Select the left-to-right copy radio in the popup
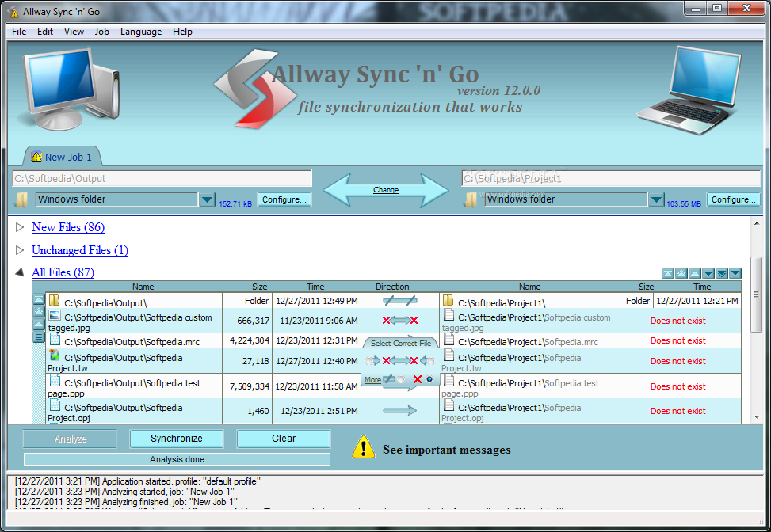 (x=369, y=361)
